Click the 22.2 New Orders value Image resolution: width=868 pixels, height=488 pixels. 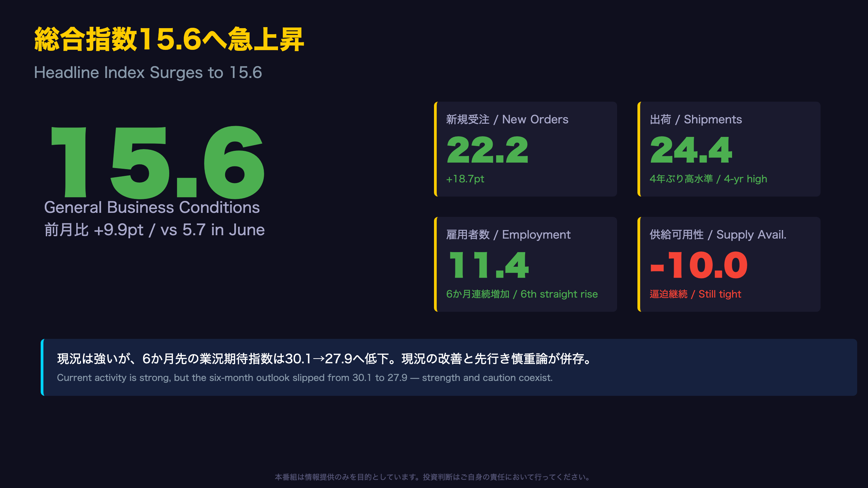pos(488,150)
